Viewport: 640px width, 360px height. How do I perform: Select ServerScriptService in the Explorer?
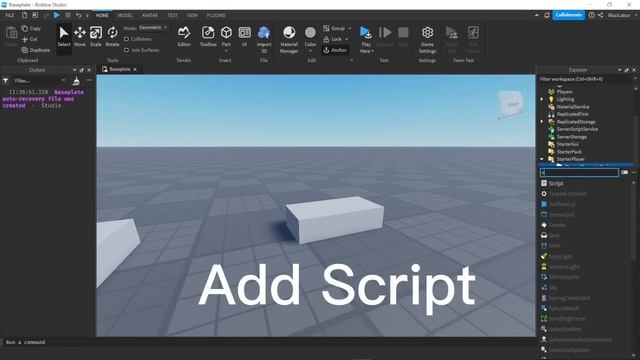pyautogui.click(x=577, y=129)
